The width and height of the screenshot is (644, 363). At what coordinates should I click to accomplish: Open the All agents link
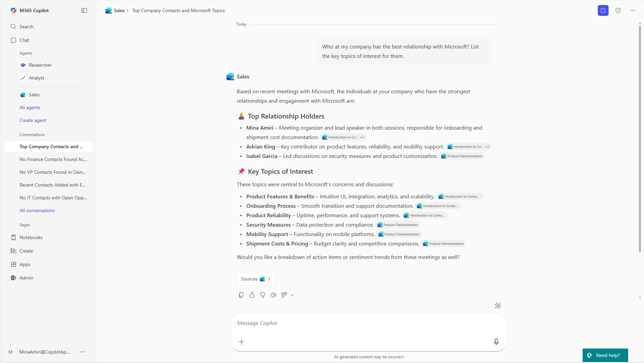tap(30, 107)
